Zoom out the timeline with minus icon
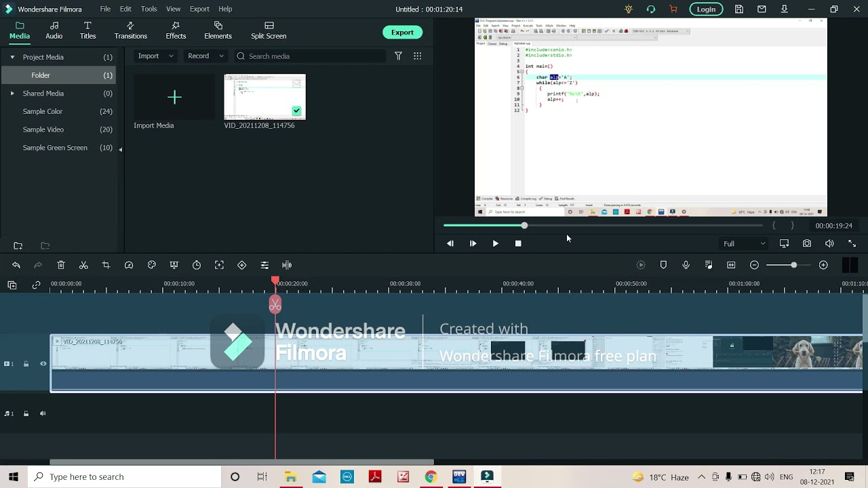 pos(754,265)
